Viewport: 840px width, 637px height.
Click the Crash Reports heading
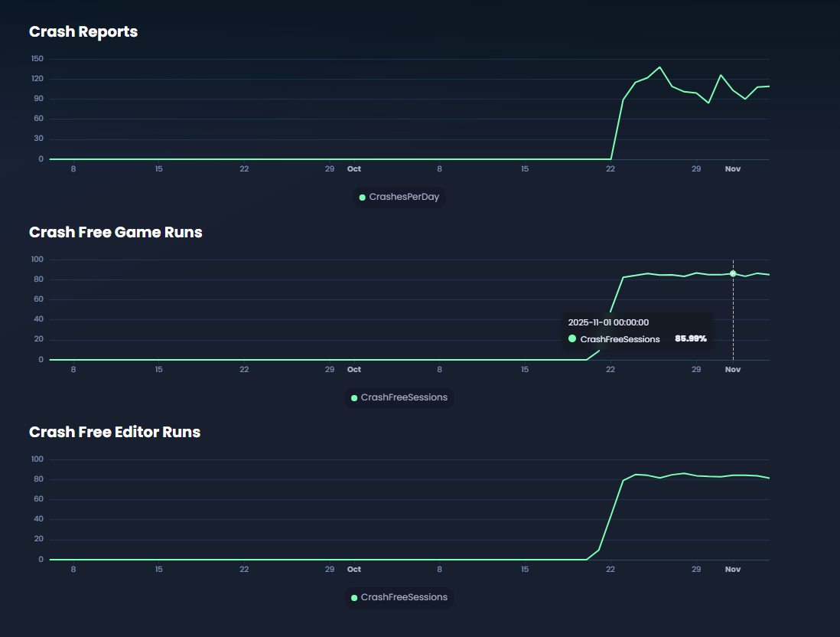pos(83,32)
